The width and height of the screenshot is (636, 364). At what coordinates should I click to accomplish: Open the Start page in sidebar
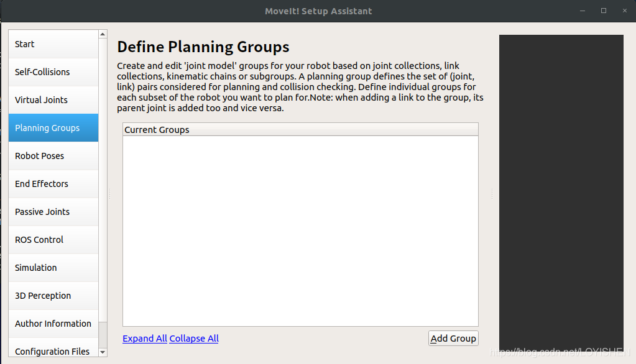click(x=53, y=43)
